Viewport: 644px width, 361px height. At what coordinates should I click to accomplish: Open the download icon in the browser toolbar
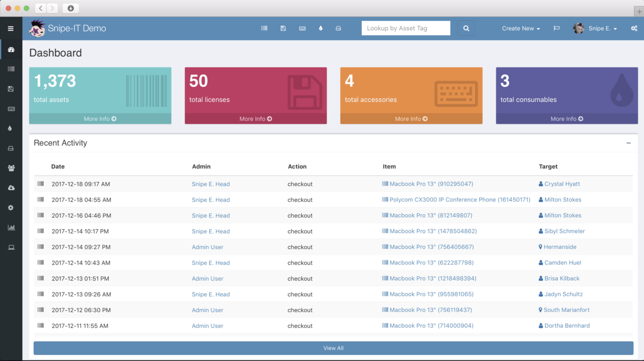point(70,8)
